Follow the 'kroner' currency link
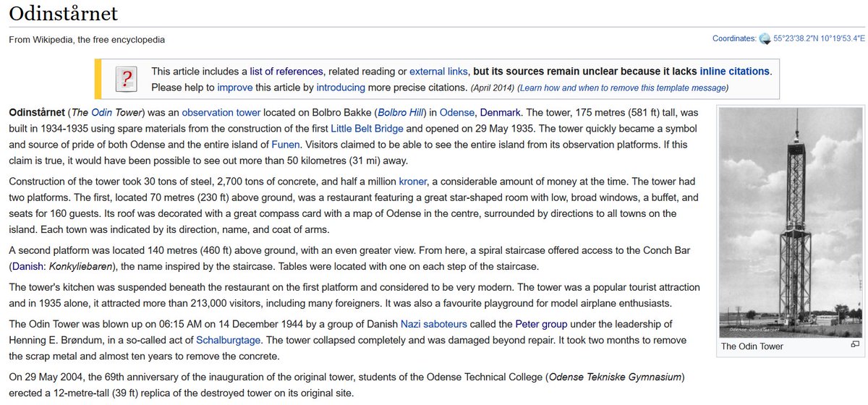Image resolution: width=868 pixels, height=405 pixels. click(x=413, y=181)
